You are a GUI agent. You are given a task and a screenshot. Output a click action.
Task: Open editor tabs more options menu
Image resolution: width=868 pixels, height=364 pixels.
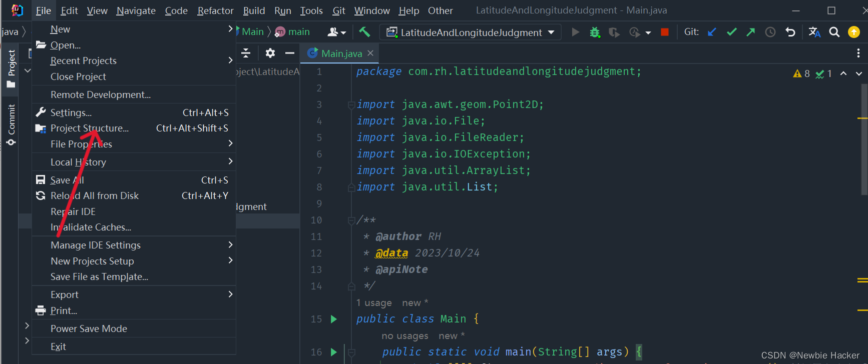tap(858, 53)
